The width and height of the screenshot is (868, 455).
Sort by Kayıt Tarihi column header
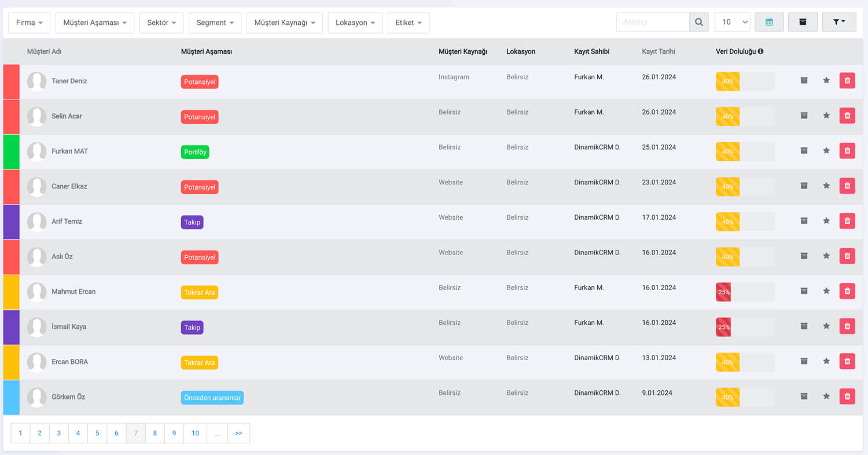click(x=659, y=51)
